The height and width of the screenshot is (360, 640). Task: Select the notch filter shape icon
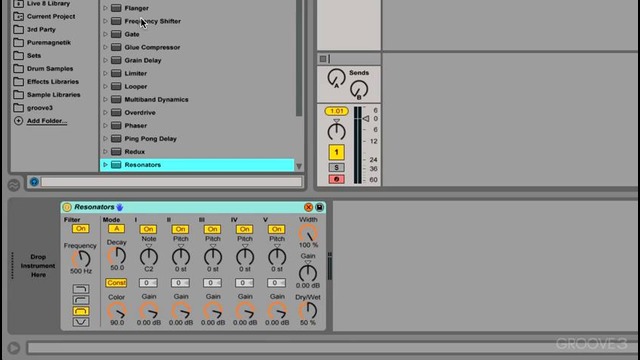(x=81, y=322)
